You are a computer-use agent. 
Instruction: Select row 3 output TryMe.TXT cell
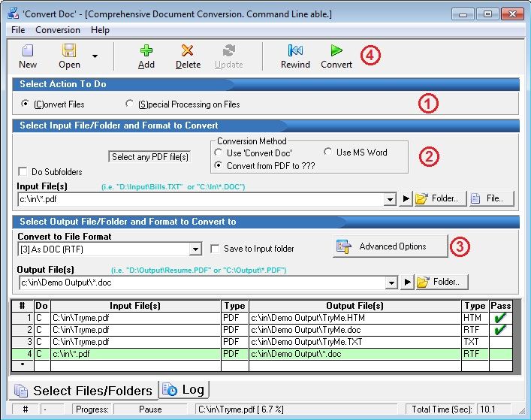355,342
